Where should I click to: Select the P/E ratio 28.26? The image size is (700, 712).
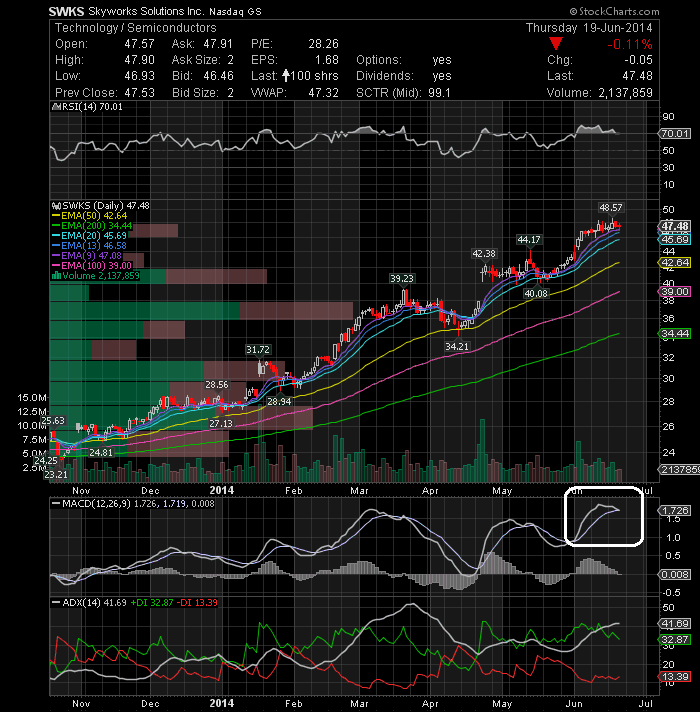324,44
